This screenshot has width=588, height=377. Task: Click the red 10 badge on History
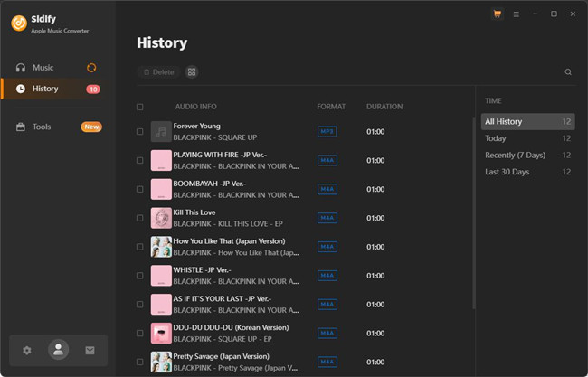(x=93, y=90)
